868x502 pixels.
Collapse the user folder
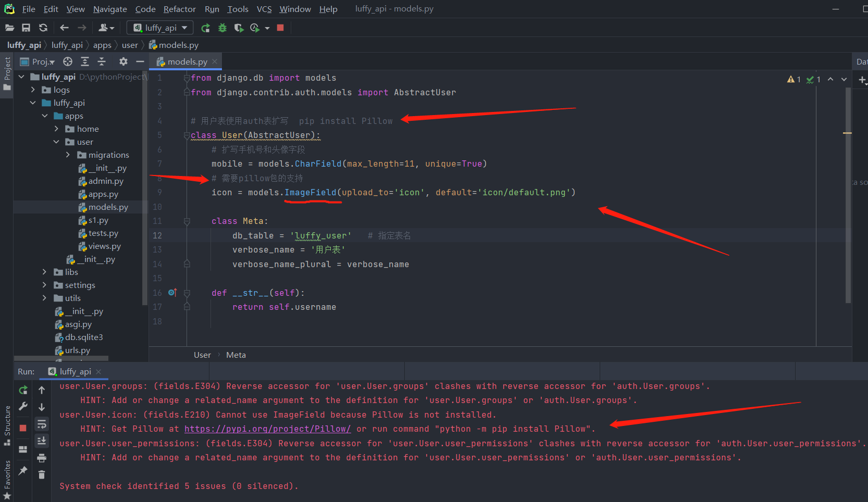pyautogui.click(x=56, y=142)
